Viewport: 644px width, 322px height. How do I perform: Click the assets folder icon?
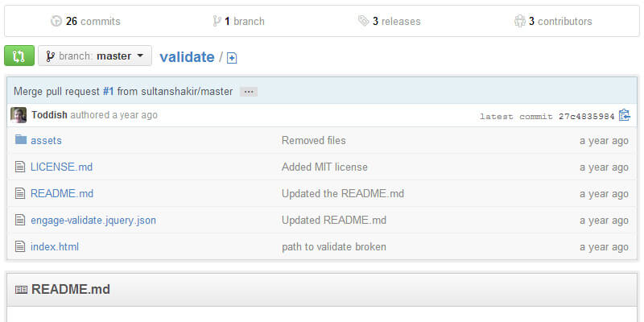click(x=20, y=140)
